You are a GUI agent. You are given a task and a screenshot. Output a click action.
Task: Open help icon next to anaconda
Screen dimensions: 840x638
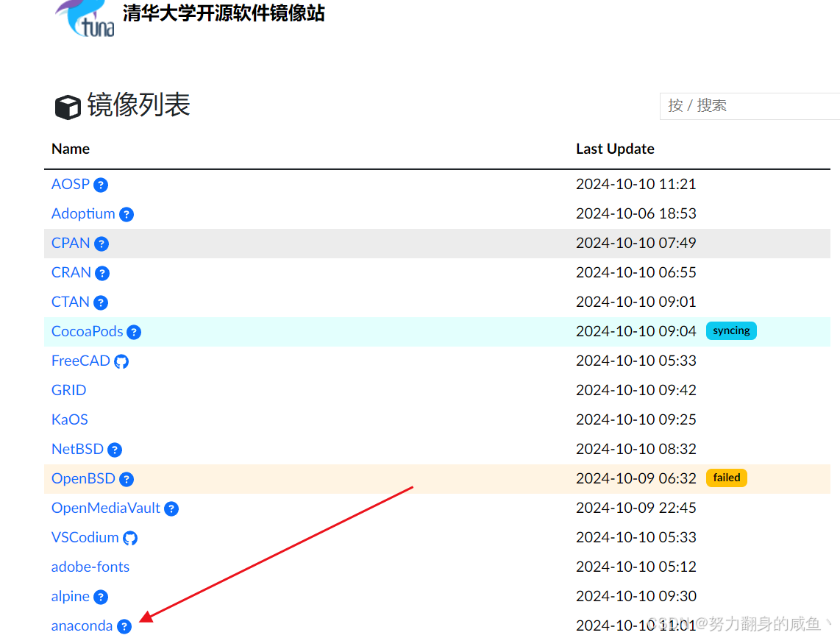point(124,627)
